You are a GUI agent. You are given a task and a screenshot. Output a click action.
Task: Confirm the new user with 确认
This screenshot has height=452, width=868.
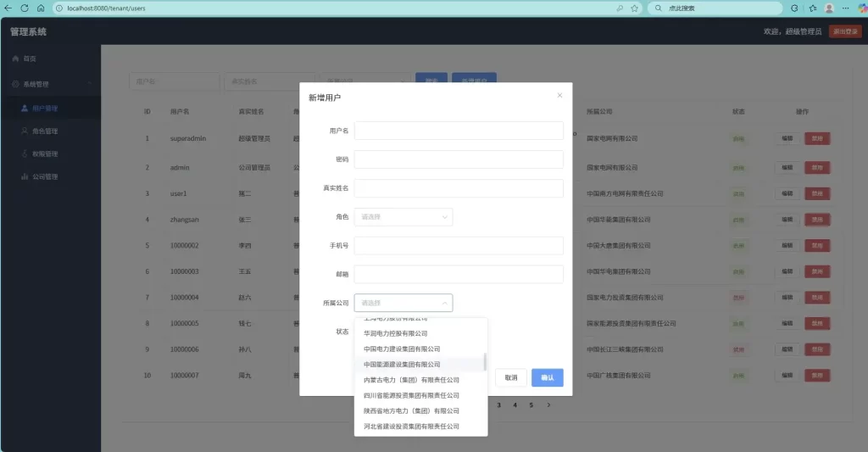point(548,377)
